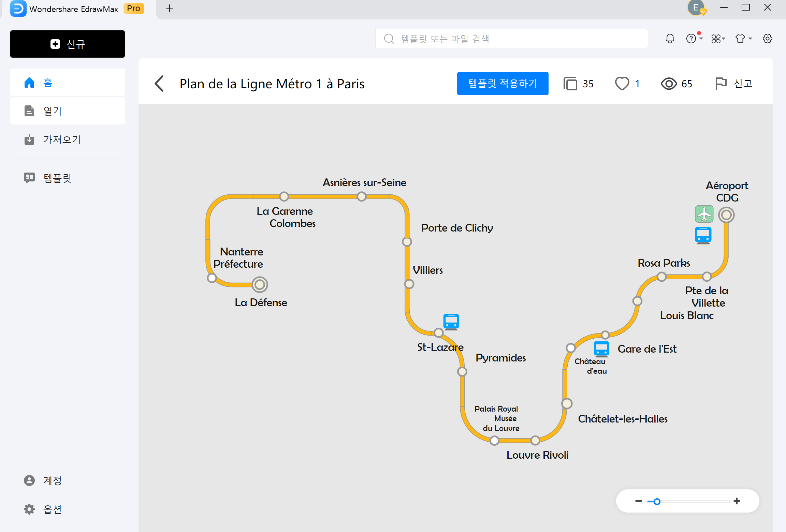The image size is (786, 532).
Task: Select 가져오기 in sidebar
Action: [68, 139]
